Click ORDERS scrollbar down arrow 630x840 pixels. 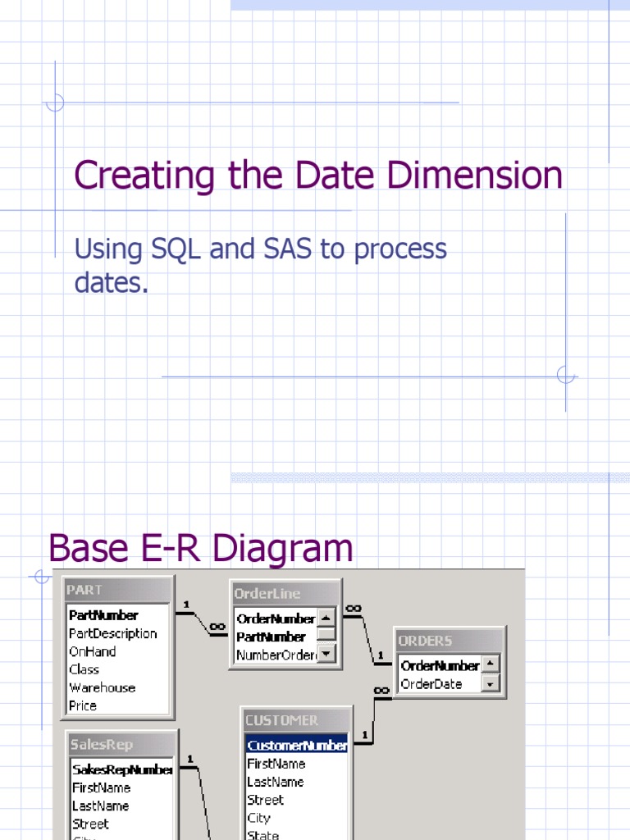coord(491,683)
